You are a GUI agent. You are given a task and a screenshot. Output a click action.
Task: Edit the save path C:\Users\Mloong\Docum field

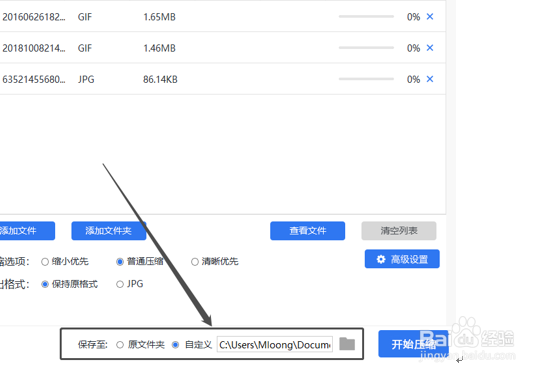[x=275, y=345]
